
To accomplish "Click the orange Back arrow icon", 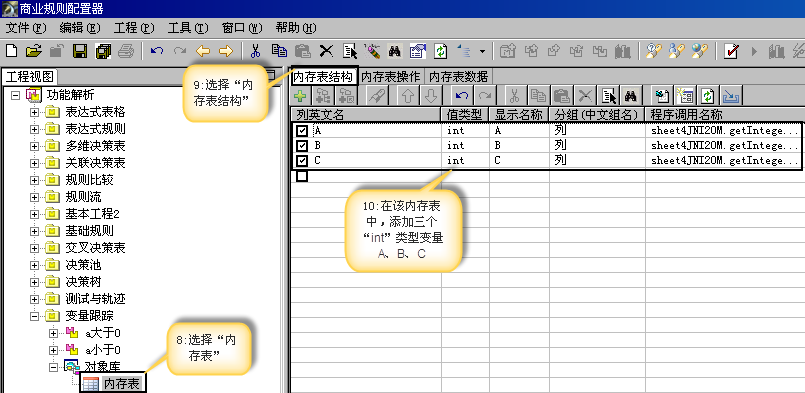I will [203, 51].
